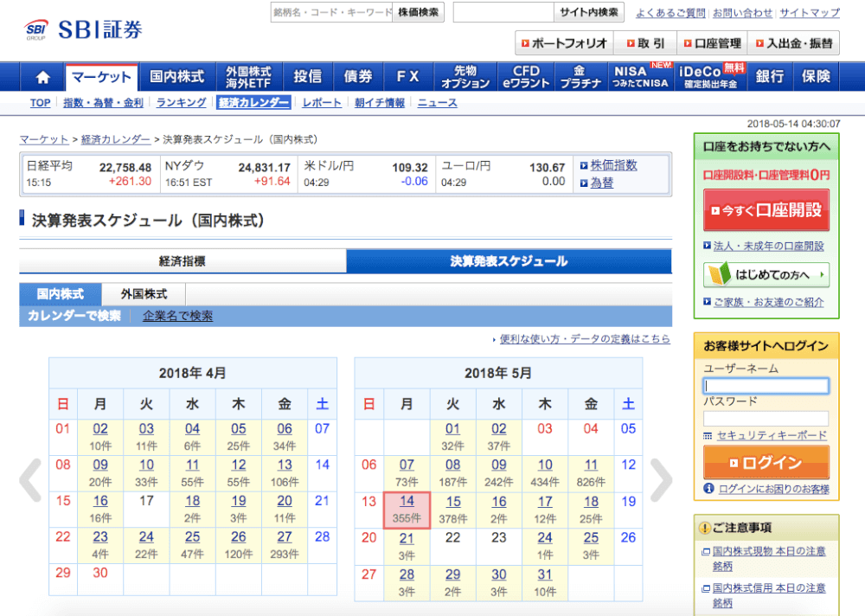The image size is (865, 616).
Task: Open the 保険 navigation menu
Action: click(x=816, y=77)
